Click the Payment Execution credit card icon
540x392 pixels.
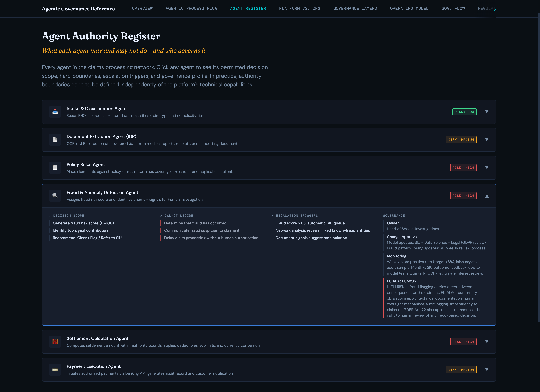click(x=55, y=370)
